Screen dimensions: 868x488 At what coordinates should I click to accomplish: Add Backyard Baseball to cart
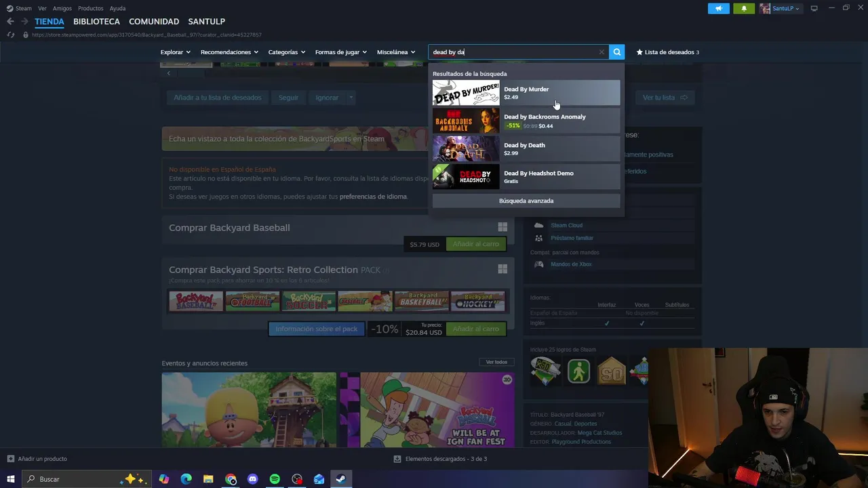click(476, 244)
